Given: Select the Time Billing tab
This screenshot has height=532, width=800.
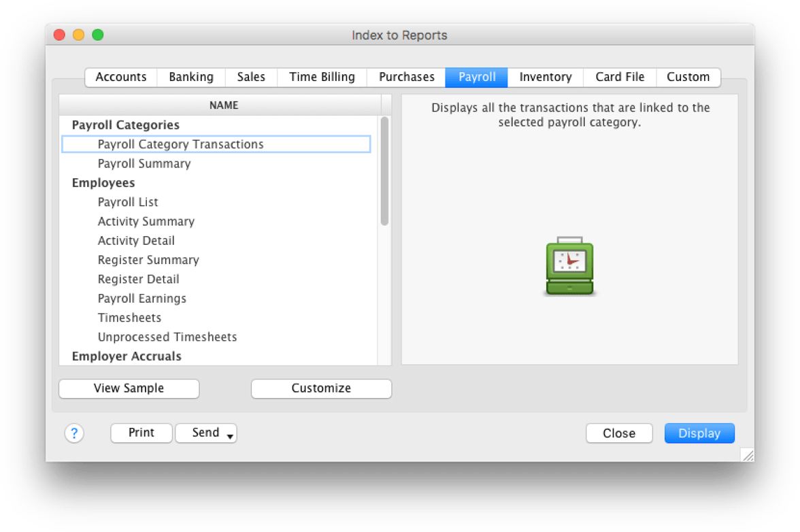Looking at the screenshot, I should pyautogui.click(x=321, y=77).
